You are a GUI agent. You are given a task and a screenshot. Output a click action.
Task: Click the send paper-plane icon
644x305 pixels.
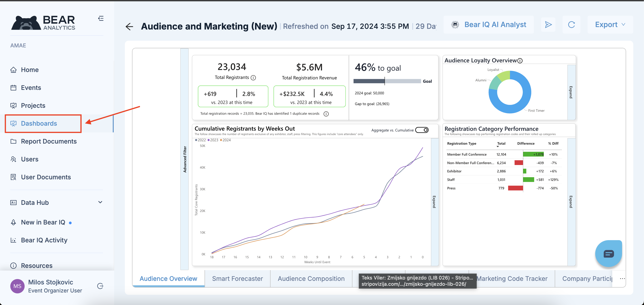548,24
